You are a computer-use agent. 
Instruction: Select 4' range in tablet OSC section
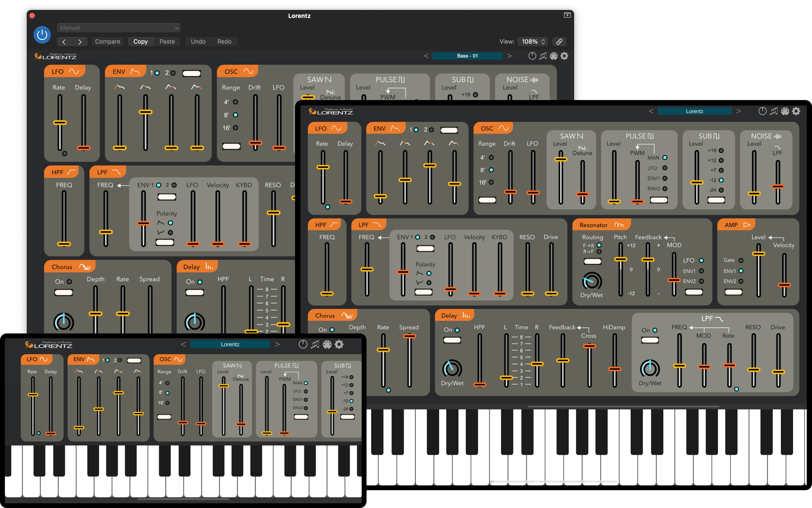click(491, 157)
